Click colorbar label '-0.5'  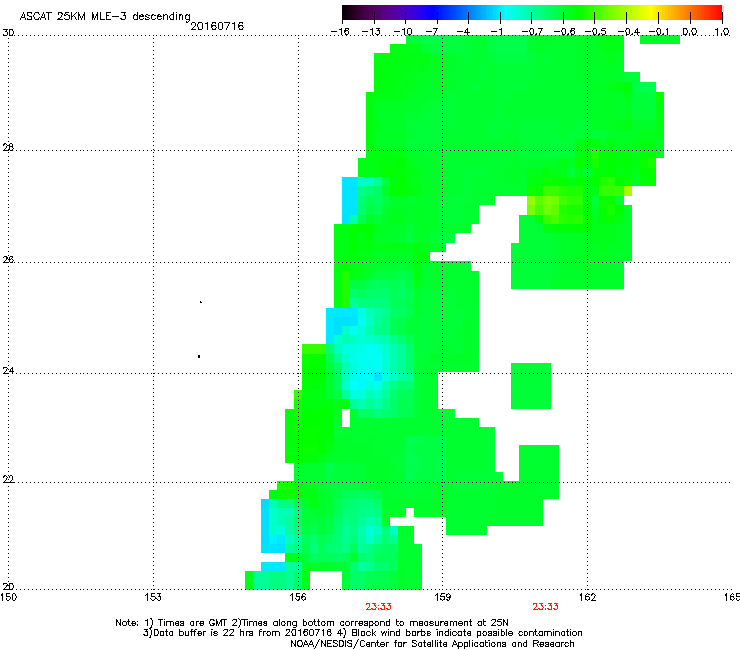coord(596,32)
